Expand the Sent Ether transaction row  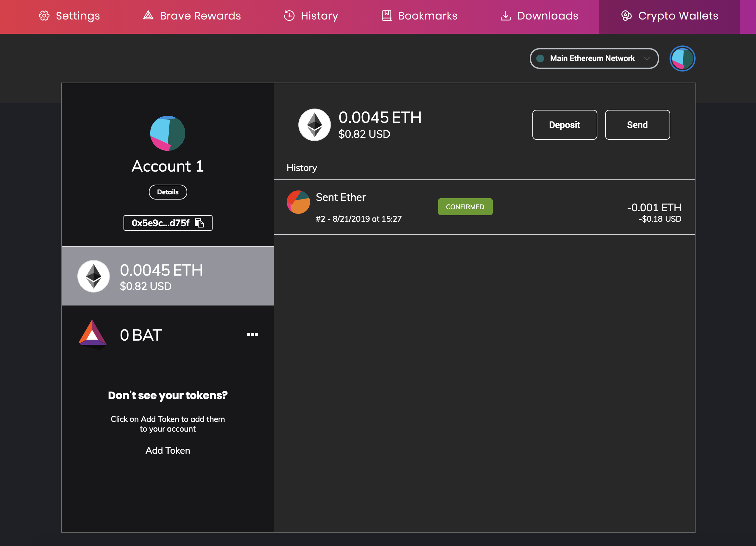[x=483, y=207]
